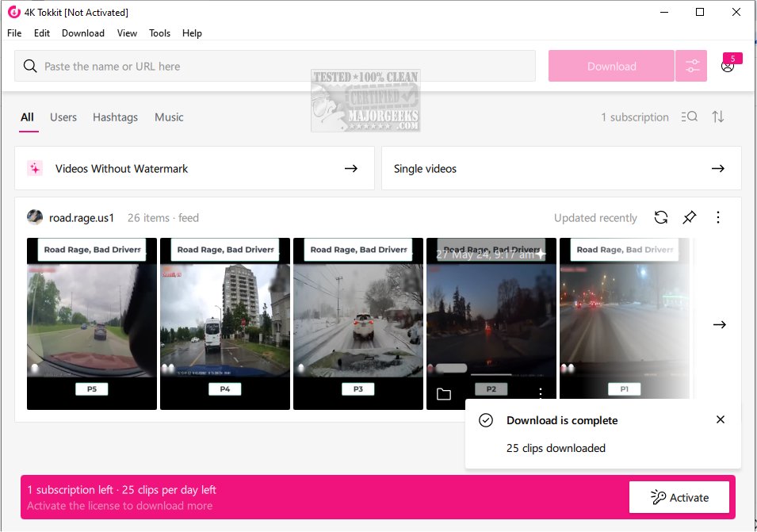Click the Videos Without Watermark label
Viewport: 757px width, 532px height.
click(x=121, y=169)
